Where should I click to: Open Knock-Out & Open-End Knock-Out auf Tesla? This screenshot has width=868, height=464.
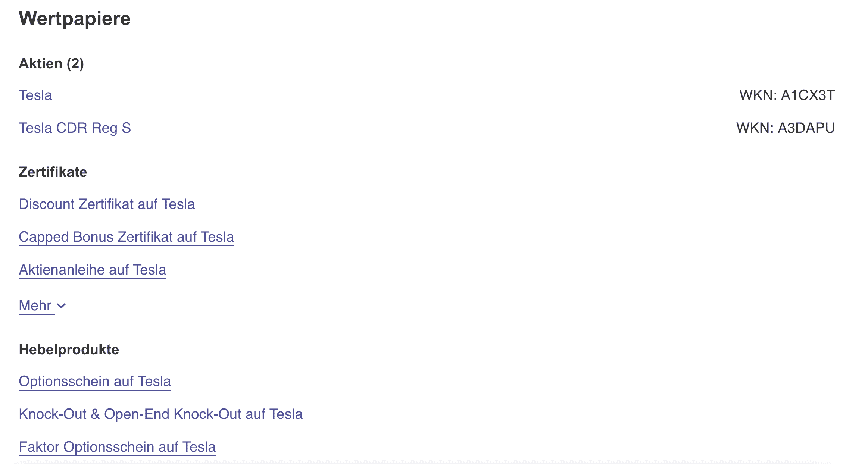(x=160, y=414)
